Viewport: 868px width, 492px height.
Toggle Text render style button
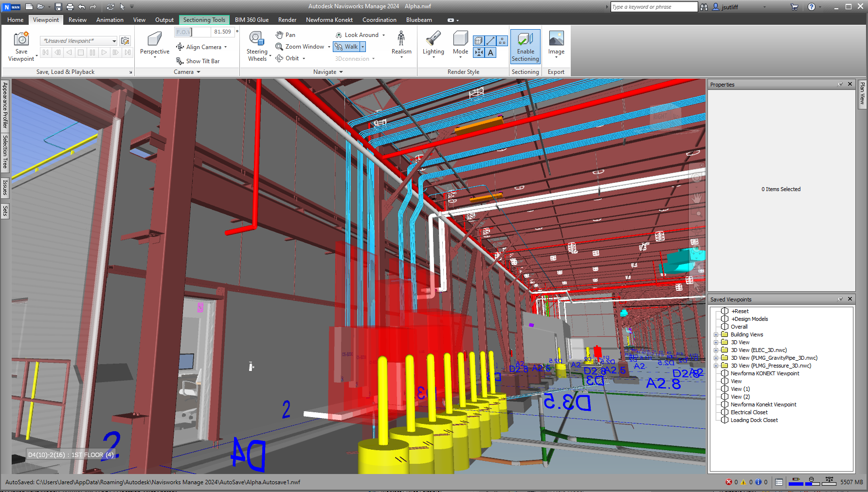tap(490, 53)
